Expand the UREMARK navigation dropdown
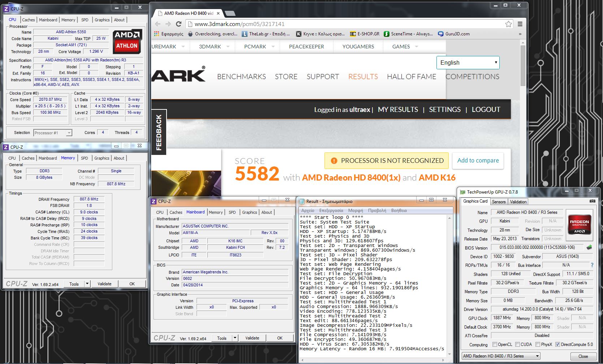Image resolution: width=603 pixels, height=364 pixels. click(183, 47)
